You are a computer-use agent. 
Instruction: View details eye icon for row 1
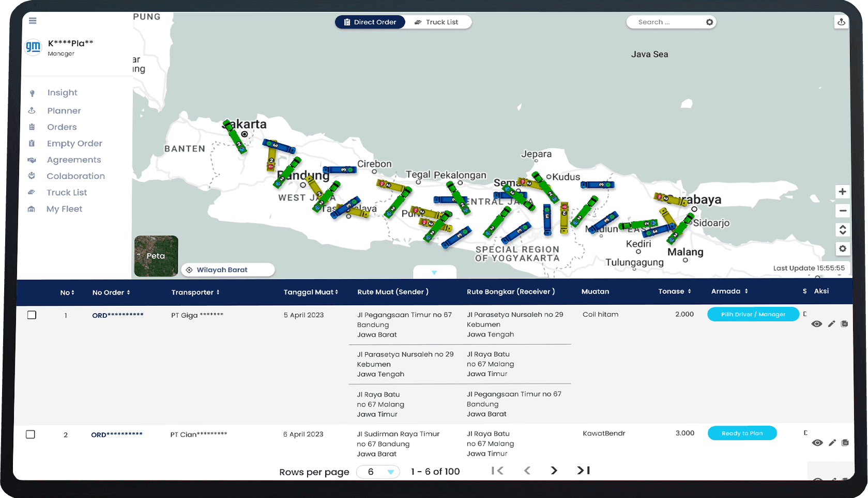coord(817,324)
